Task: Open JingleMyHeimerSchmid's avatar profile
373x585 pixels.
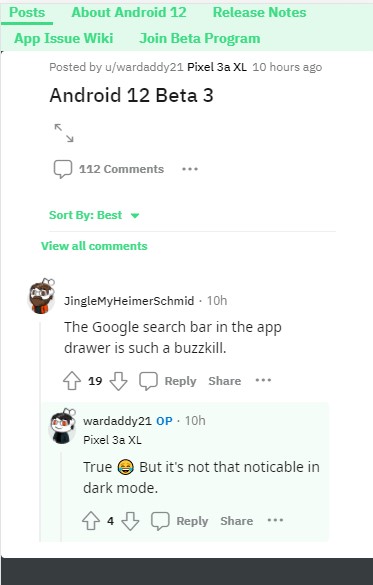Action: pos(41,297)
